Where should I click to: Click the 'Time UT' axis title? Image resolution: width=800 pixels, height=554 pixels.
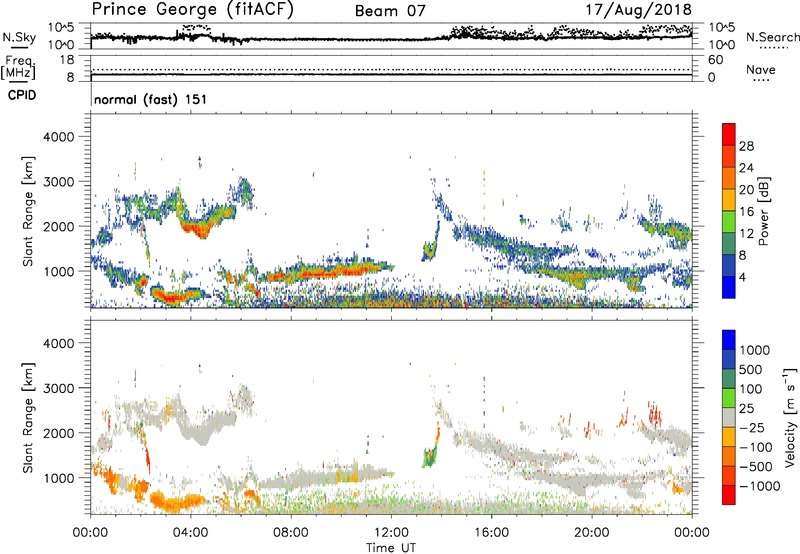(391, 548)
